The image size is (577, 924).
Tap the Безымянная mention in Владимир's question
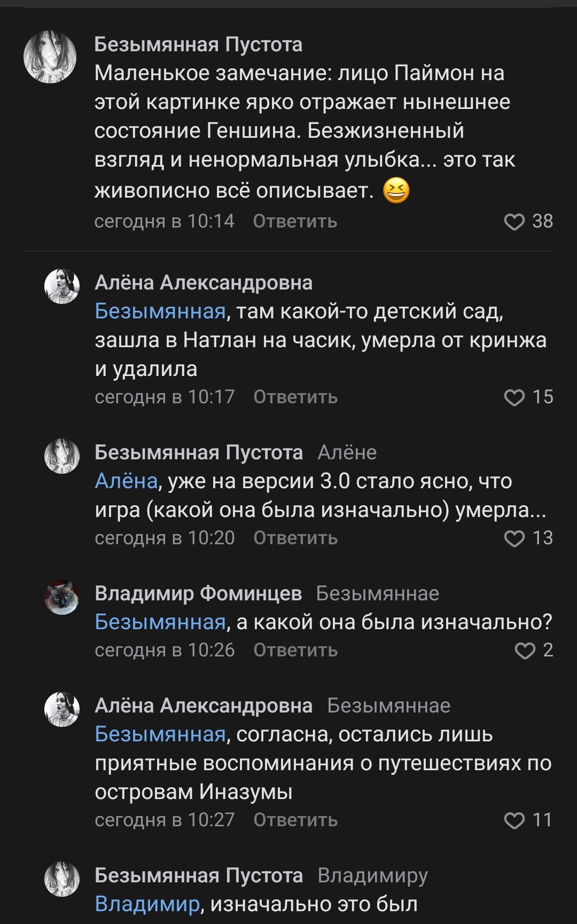[160, 622]
